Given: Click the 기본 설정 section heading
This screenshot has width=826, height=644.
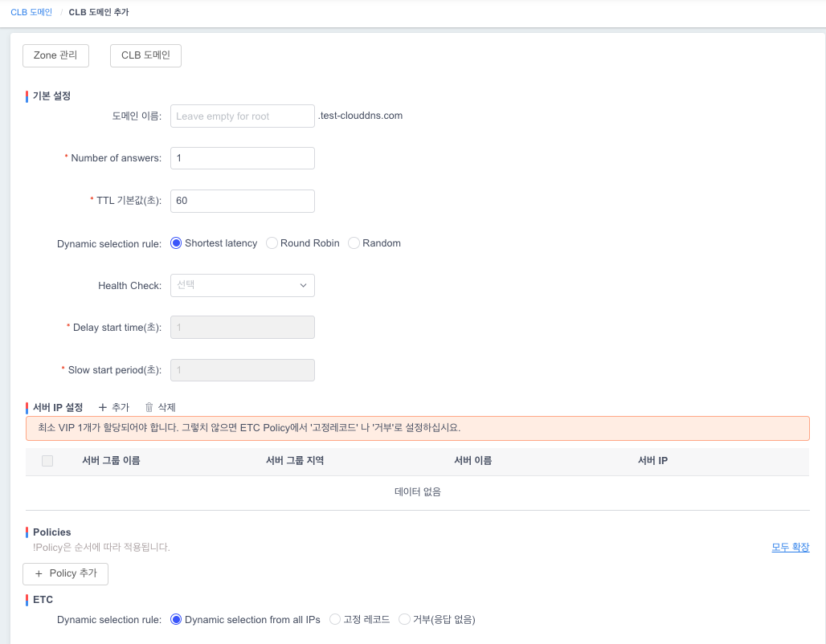Looking at the screenshot, I should coord(51,96).
